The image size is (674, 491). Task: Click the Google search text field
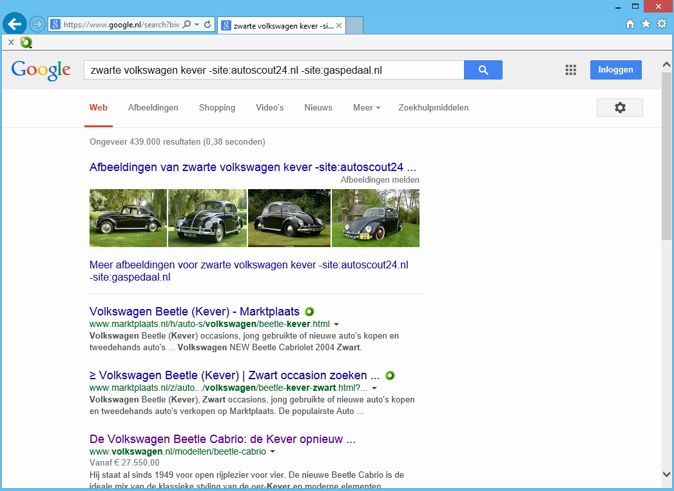click(x=274, y=70)
